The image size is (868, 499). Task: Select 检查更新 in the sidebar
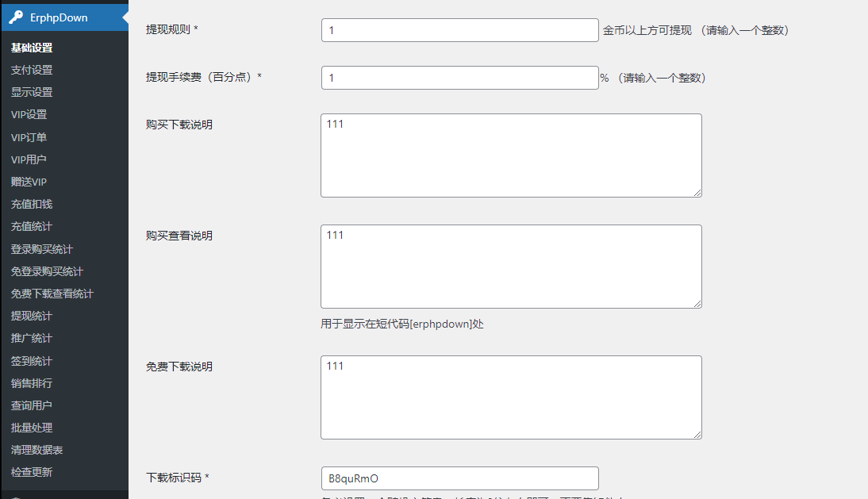click(32, 472)
